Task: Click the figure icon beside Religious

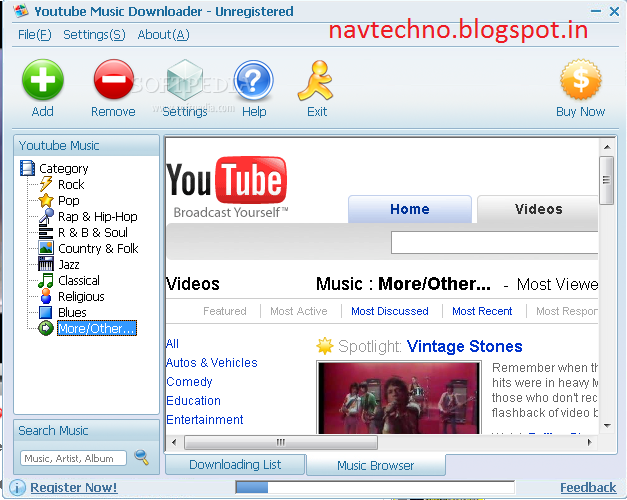Action: (46, 296)
